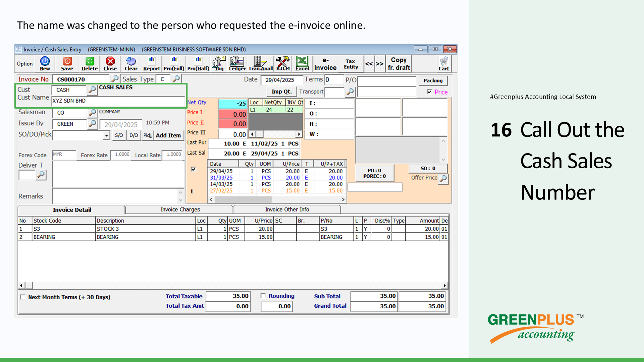Click the invoice grid left scroll arrow
644x362 pixels.
tap(21, 286)
